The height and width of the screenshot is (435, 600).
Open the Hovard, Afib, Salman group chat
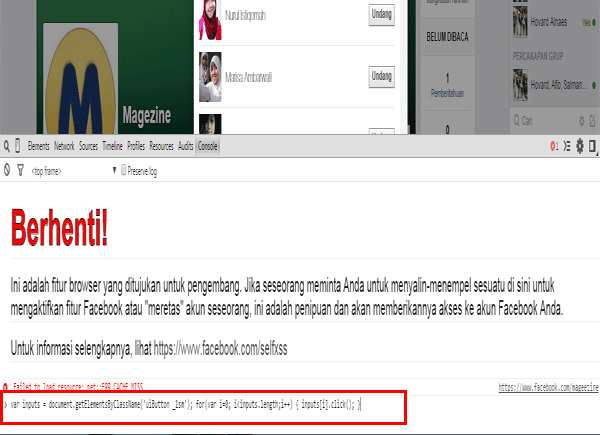click(x=555, y=85)
